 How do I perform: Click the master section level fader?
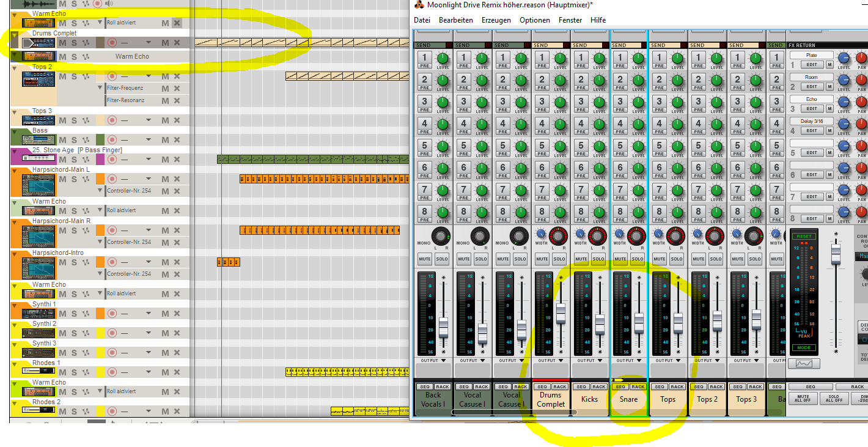(836, 254)
